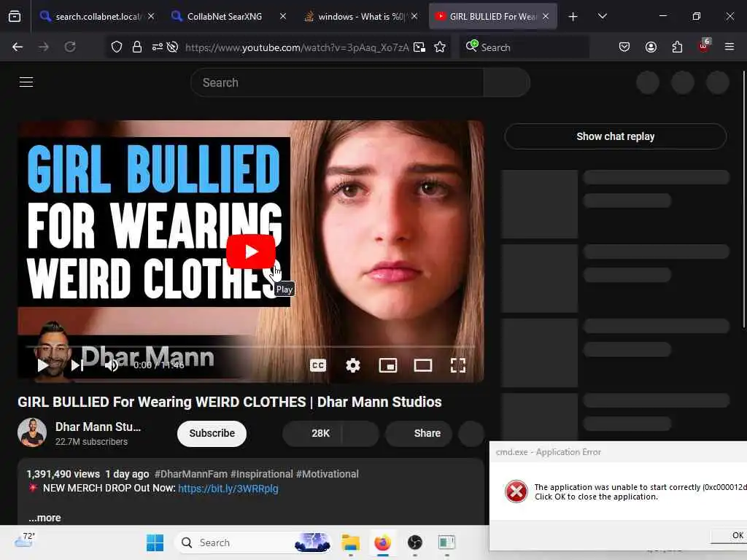Click the large red YouTube play button
The image size is (747, 560).
pos(251,252)
